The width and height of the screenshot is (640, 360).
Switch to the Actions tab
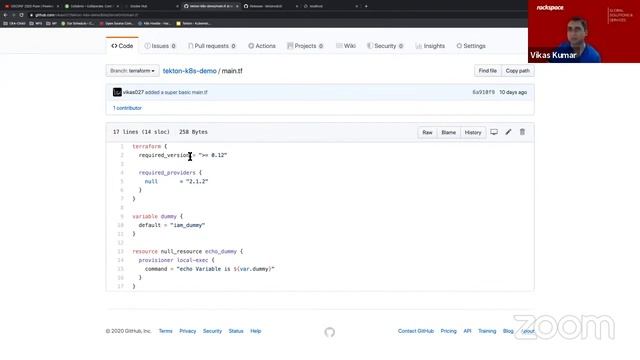[x=262, y=46]
